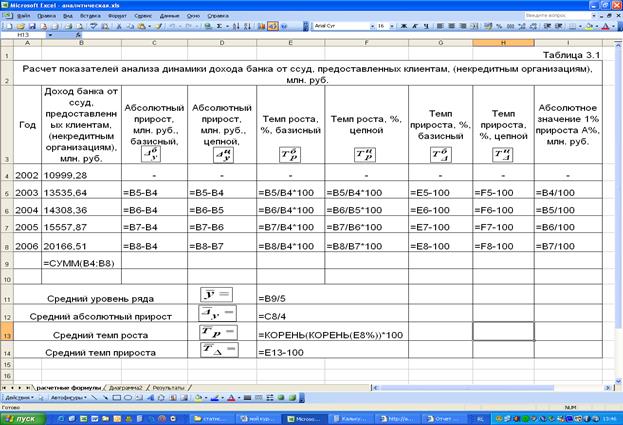The width and height of the screenshot is (623, 425).
Task: Click the row 13 header
Action: [x=7, y=332]
